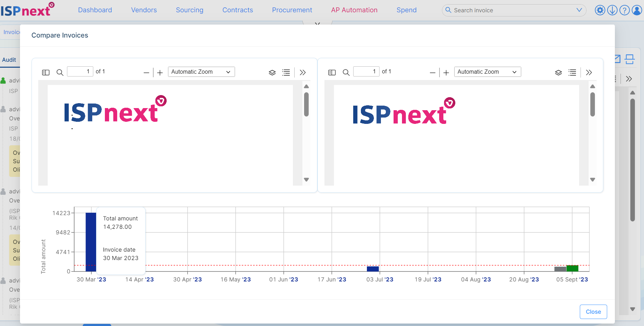
Task: Click the 14,278.00 total amount value
Action: (x=118, y=227)
